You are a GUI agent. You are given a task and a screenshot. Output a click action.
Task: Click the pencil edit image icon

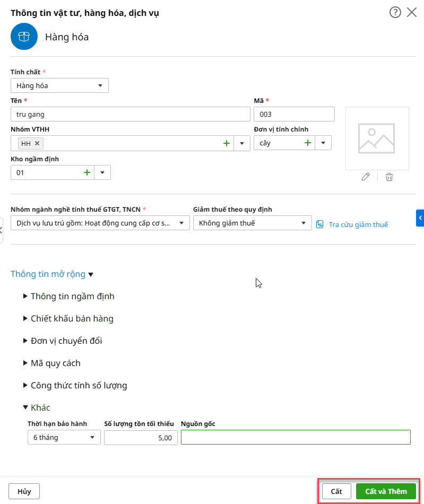(x=365, y=177)
